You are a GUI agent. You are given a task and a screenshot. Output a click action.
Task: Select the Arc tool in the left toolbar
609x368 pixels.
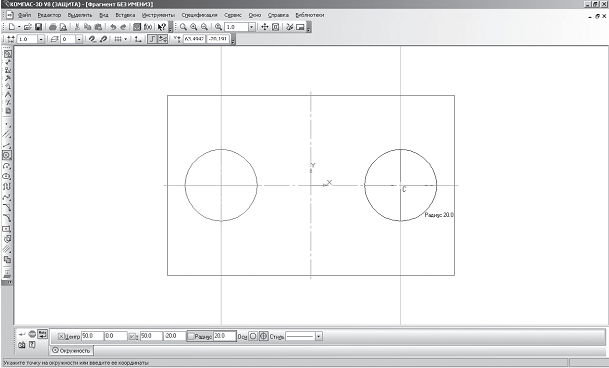coord(7,166)
